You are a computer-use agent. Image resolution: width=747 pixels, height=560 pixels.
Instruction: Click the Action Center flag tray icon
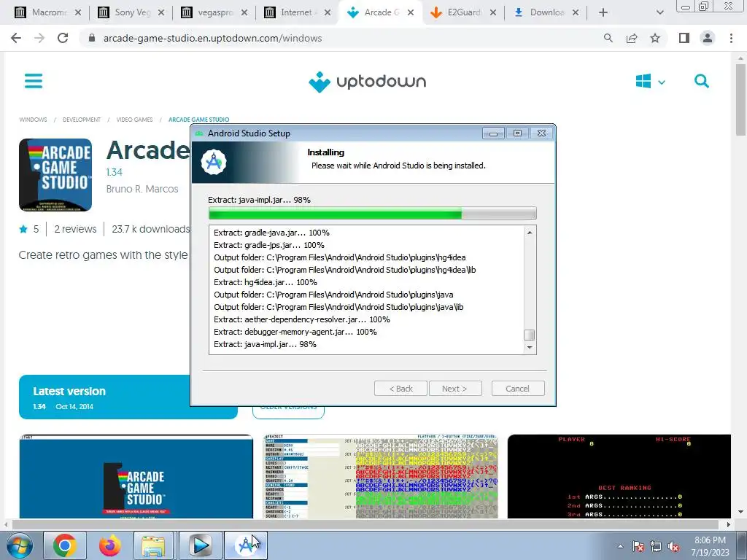638,546
